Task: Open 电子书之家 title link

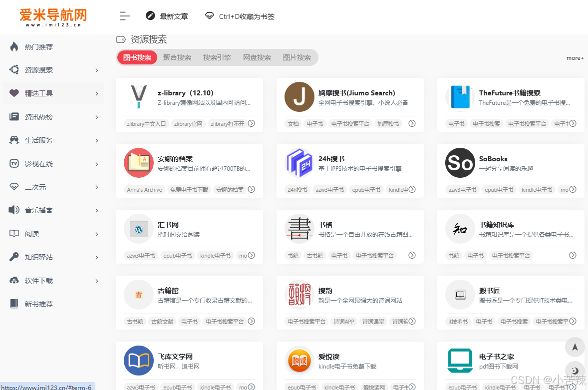Action: point(497,356)
